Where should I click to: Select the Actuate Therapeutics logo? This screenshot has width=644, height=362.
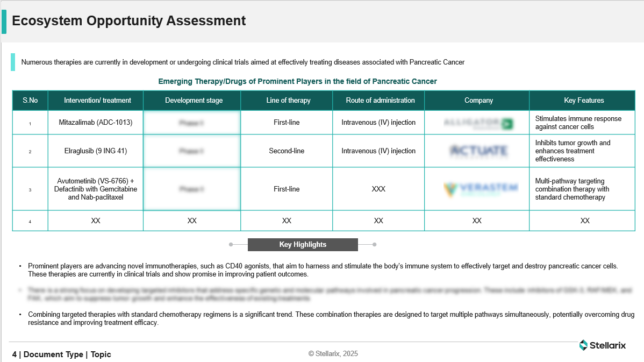tap(477, 151)
